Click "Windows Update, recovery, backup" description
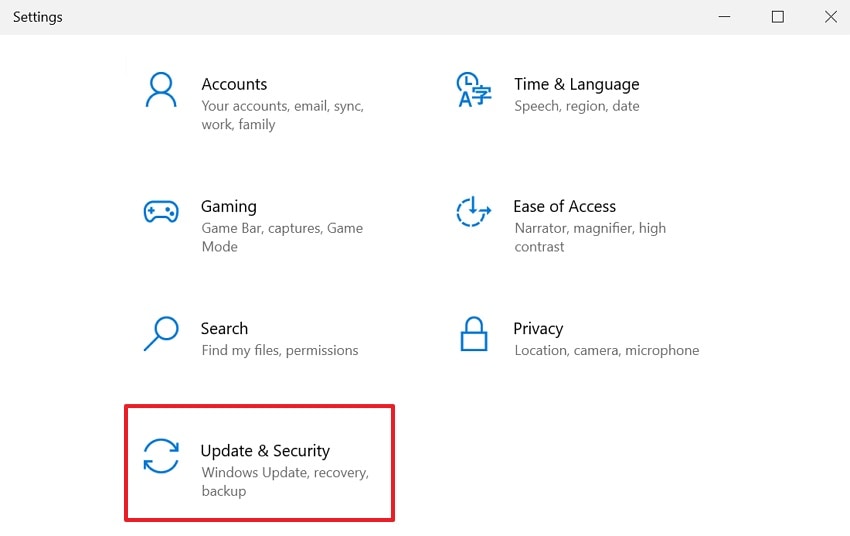Screen dimensions: 850x536 pos(285,481)
